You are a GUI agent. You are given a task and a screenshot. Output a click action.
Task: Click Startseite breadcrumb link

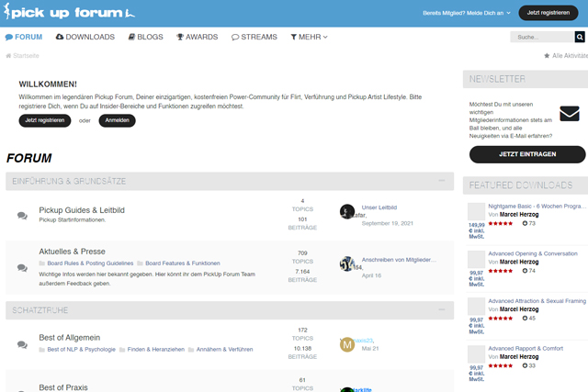click(26, 55)
